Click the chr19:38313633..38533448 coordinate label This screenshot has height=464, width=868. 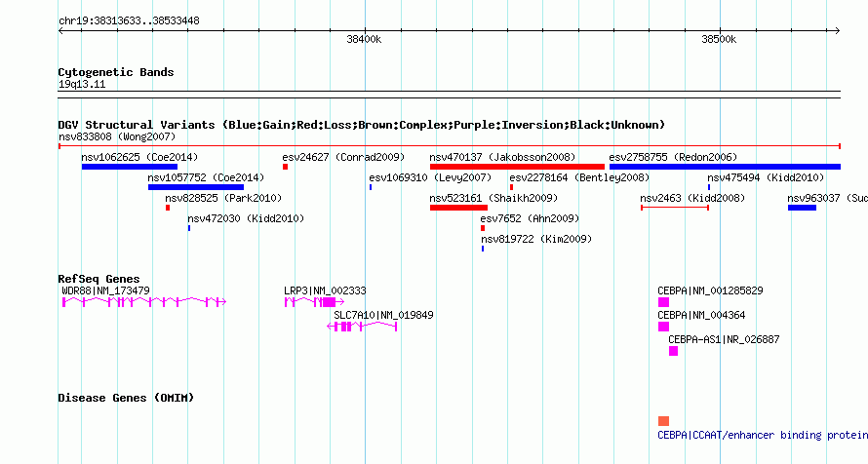click(129, 20)
